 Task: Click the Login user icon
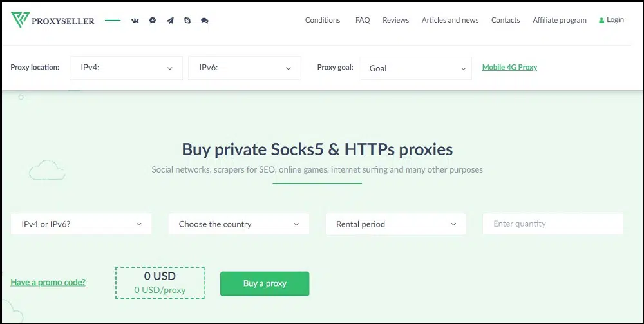(601, 20)
